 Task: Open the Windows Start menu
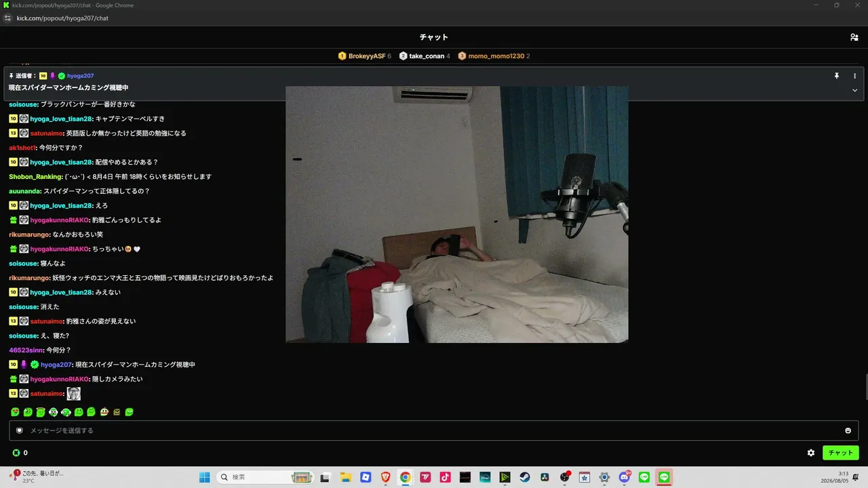tap(204, 477)
